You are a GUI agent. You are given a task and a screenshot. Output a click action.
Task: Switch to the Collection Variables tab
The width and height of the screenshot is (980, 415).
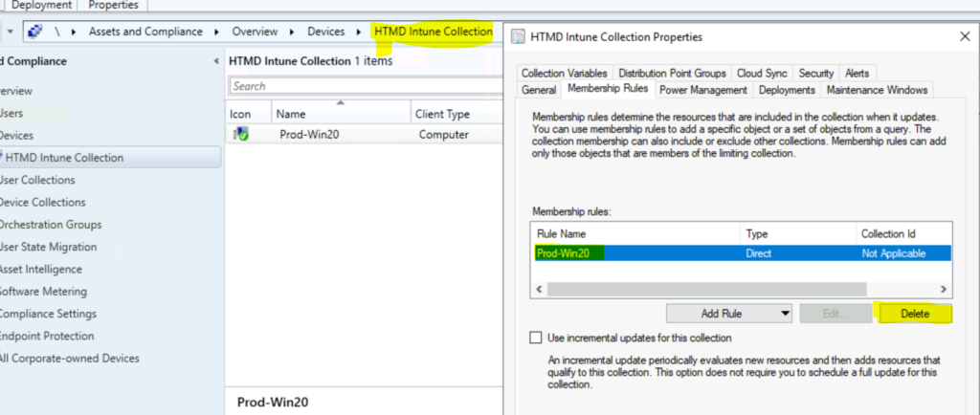[564, 73]
